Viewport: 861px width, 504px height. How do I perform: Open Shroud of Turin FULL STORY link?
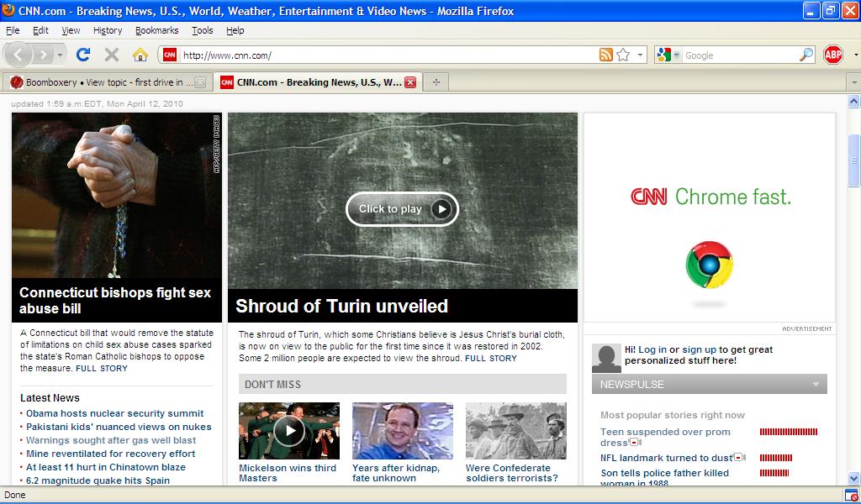coord(491,358)
